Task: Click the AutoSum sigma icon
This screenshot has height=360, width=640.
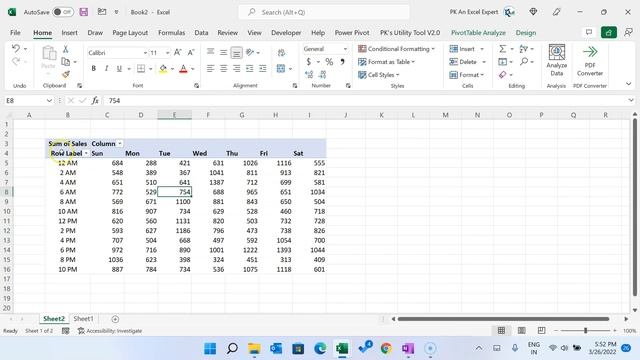Action: [502, 49]
